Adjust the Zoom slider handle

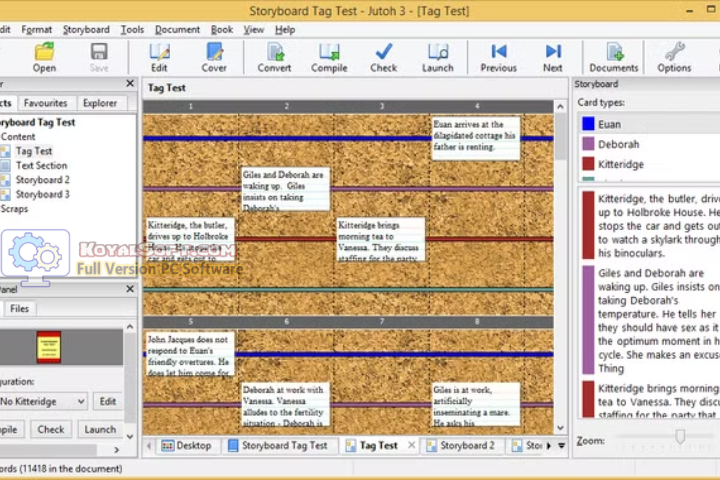coord(680,437)
